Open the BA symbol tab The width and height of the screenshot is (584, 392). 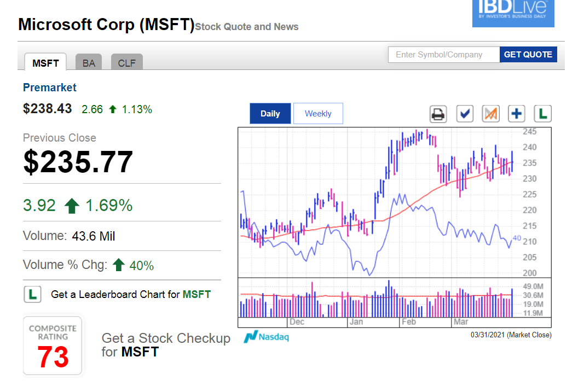point(89,63)
